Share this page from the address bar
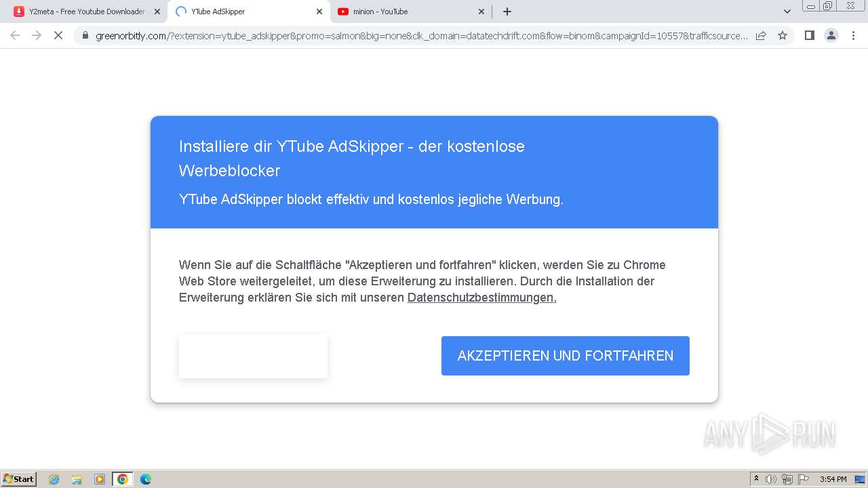 click(761, 35)
